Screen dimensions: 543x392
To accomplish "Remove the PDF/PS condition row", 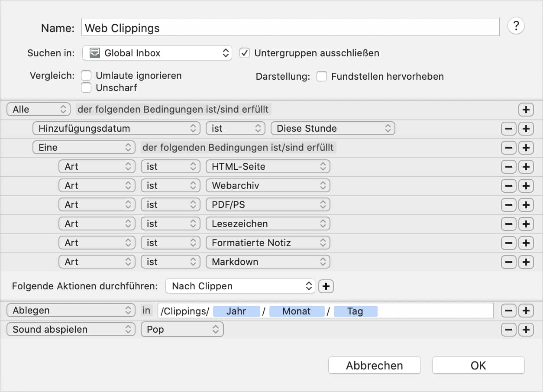I will [x=508, y=205].
